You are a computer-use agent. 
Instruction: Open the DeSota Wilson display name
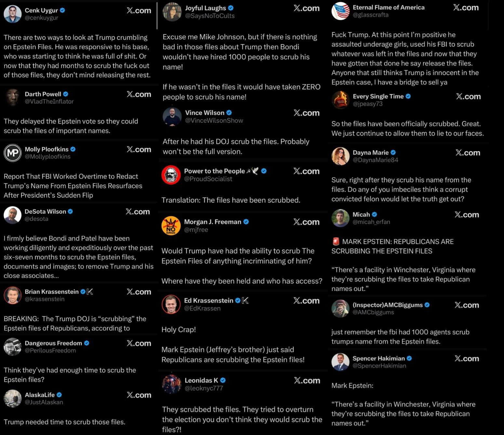[46, 211]
